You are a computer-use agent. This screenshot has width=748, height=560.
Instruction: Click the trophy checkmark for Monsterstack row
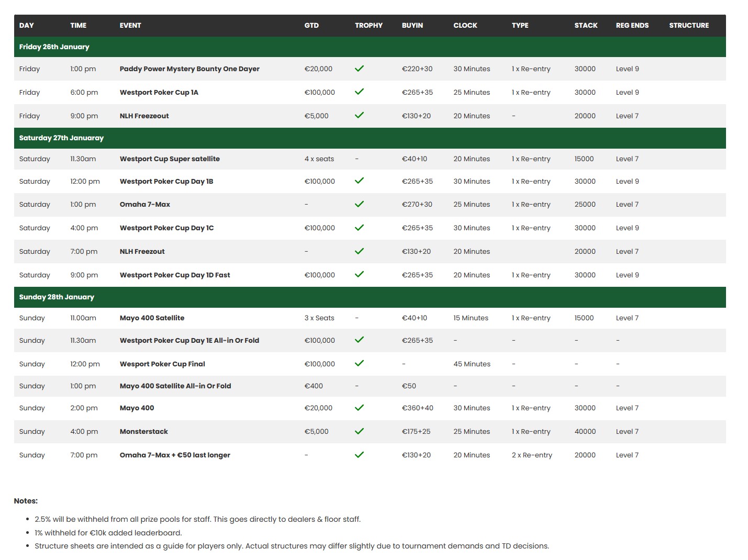(x=359, y=431)
